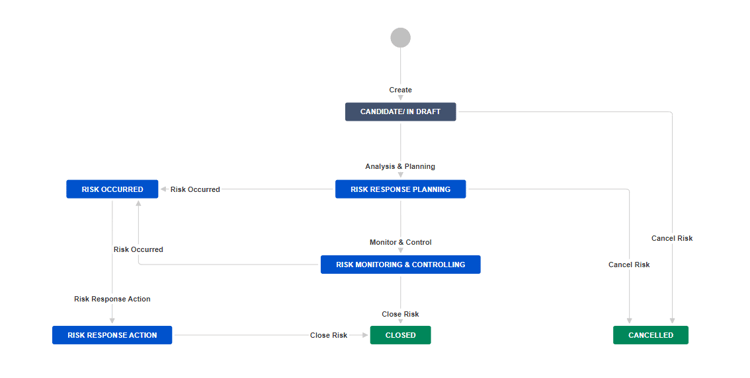This screenshot has width=750, height=378.
Task: Click the Create transition label
Action: 400,90
